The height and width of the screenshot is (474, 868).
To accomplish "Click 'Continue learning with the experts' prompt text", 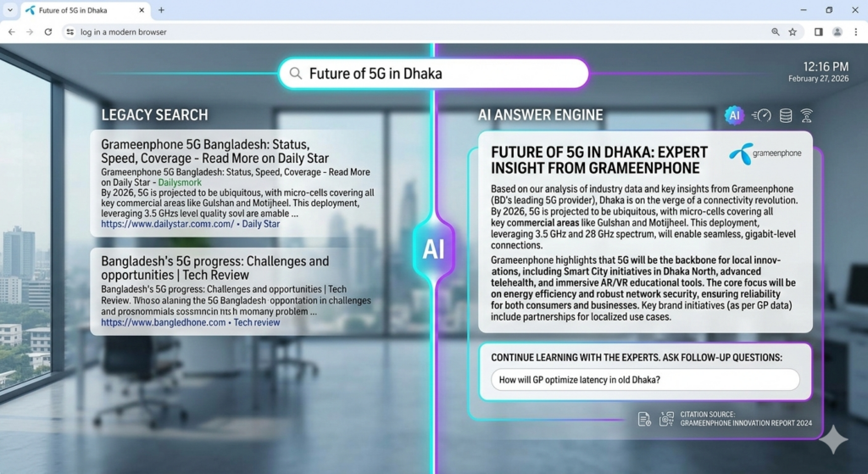I will pos(637,358).
